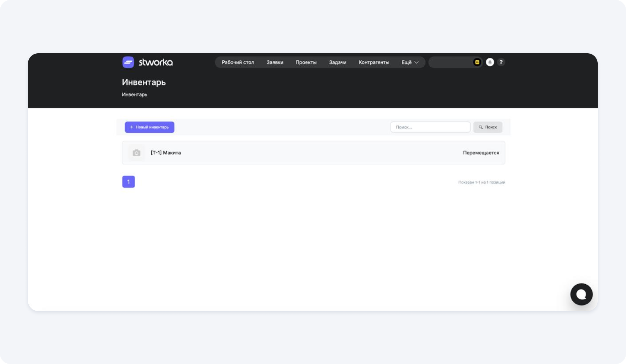The height and width of the screenshot is (364, 626).
Task: Click the stworka wordmark
Action: [156, 62]
